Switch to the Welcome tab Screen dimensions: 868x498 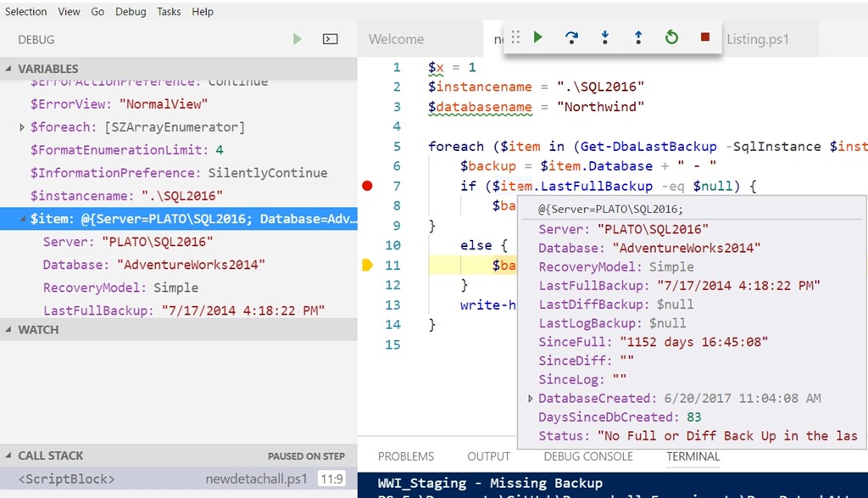coord(396,39)
